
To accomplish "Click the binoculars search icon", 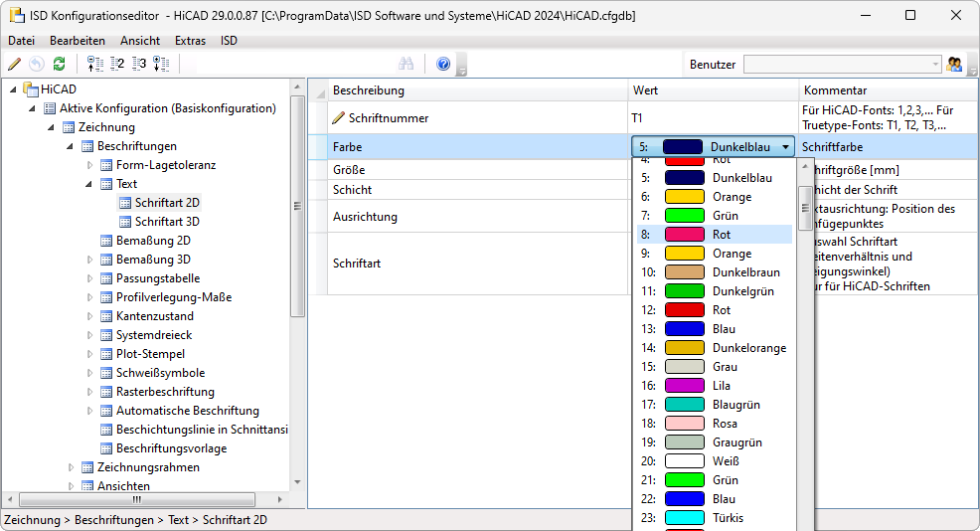I will (407, 64).
